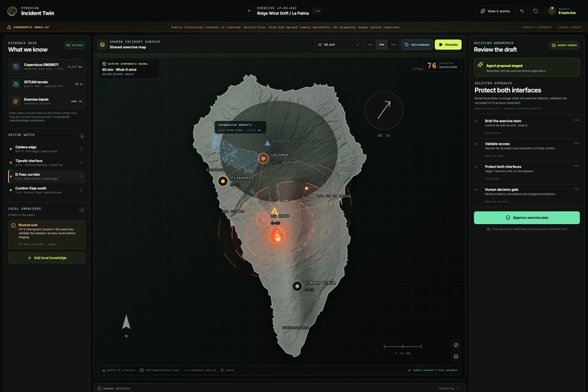The height and width of the screenshot is (392, 588).
Task: Click the Pyroscan Incident Twin logo
Action: click(x=12, y=11)
